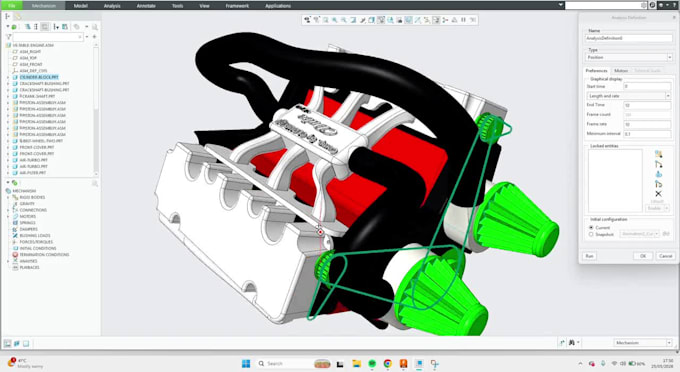Image resolution: width=680 pixels, height=372 pixels.
Task: Click the End Time field
Action: (647, 105)
